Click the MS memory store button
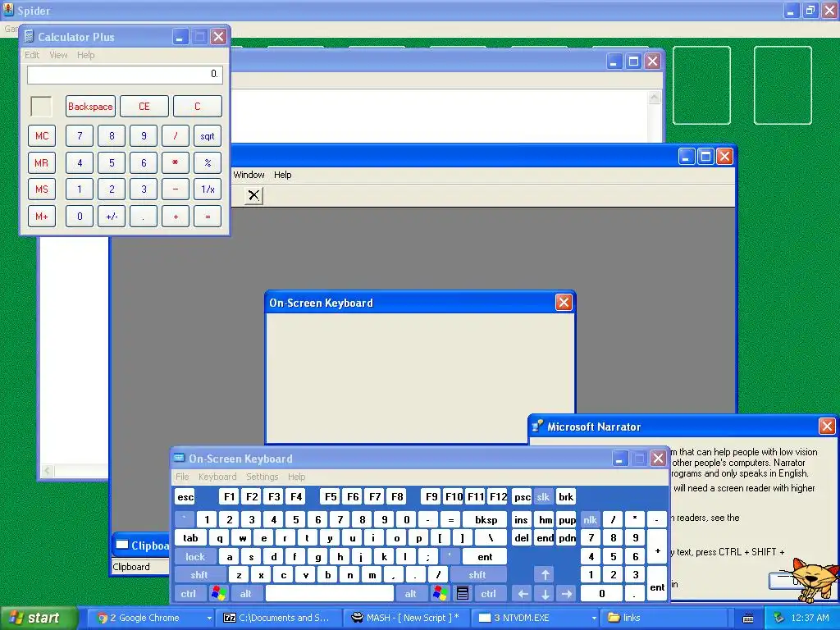840x630 pixels. (x=42, y=189)
